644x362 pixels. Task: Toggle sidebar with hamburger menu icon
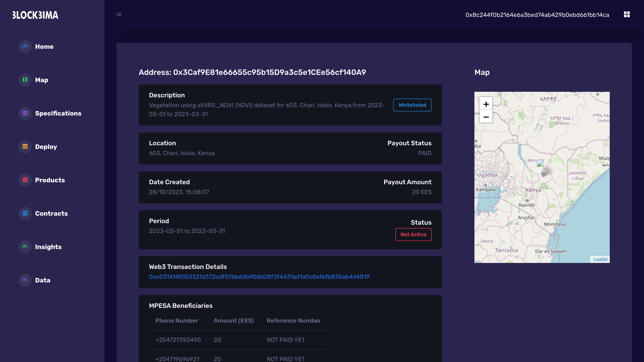pos(119,15)
